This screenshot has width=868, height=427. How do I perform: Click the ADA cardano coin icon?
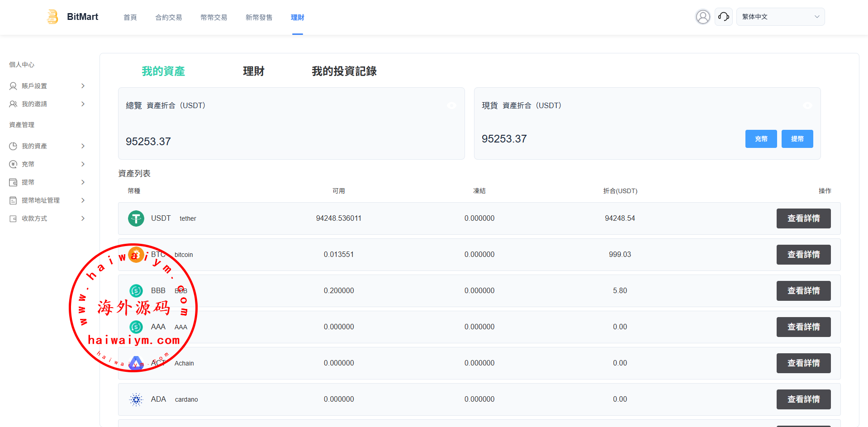tap(136, 399)
